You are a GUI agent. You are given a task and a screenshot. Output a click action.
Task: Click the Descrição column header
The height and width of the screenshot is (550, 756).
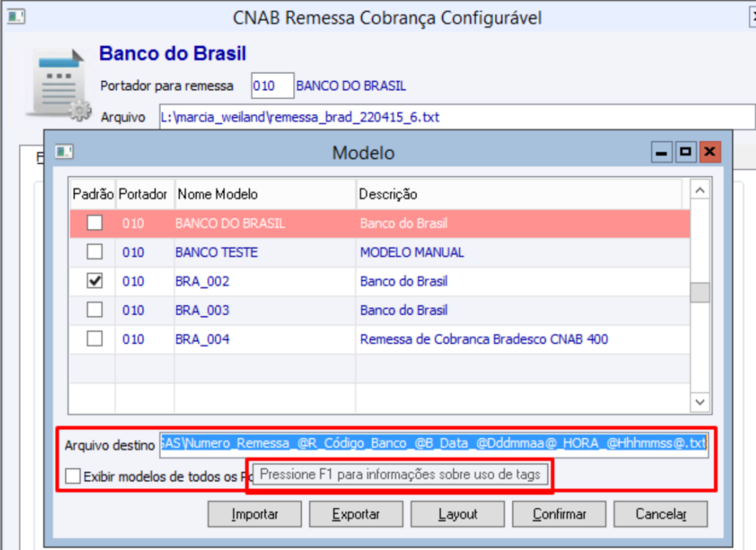click(519, 194)
